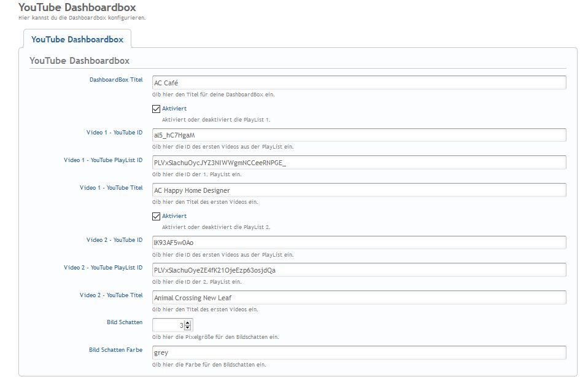
Task: Click the Bild Schatten Farbe label
Action: tap(115, 349)
